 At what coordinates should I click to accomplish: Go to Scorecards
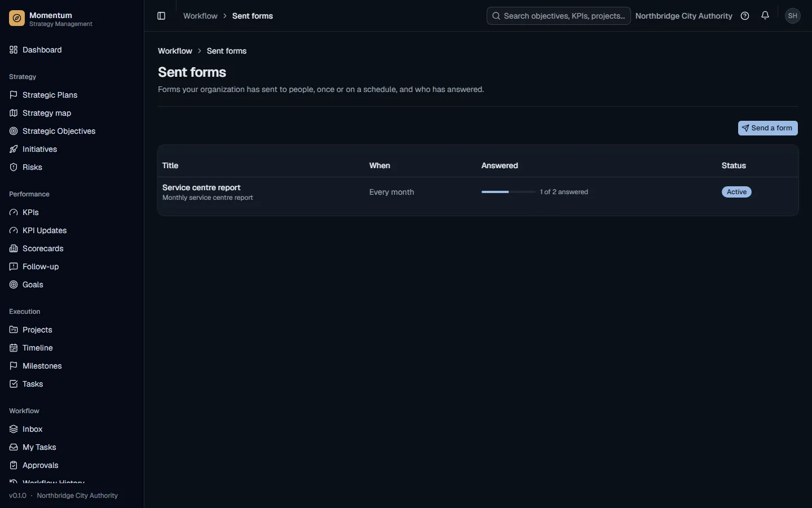pos(72,248)
